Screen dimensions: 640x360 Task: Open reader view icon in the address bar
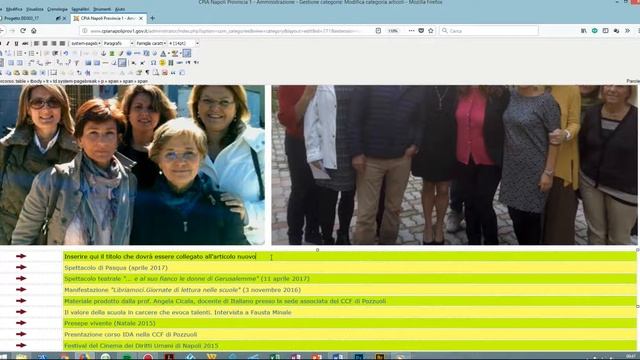378,31
